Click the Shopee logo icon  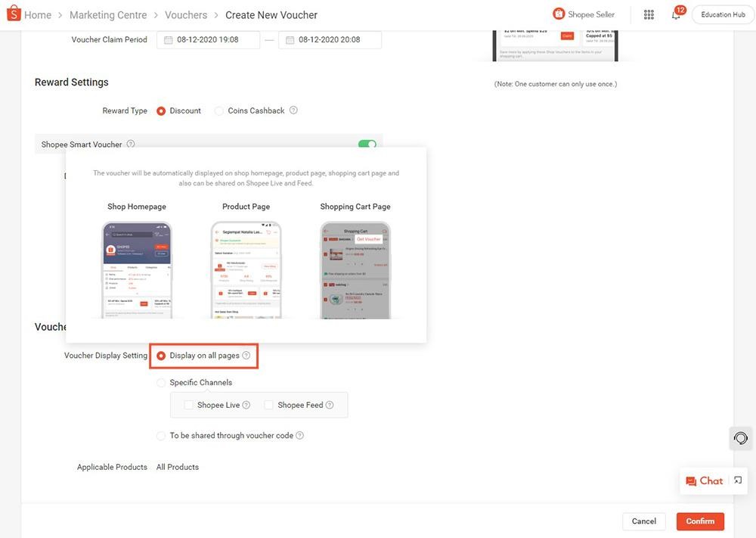(14, 14)
